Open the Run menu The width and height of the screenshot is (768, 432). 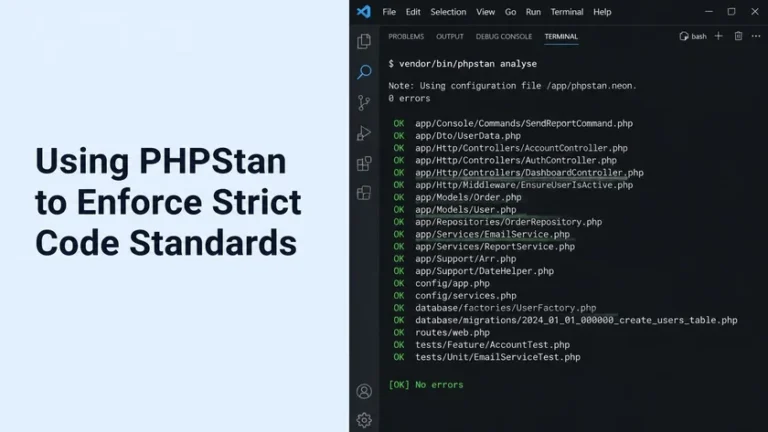[x=533, y=12]
